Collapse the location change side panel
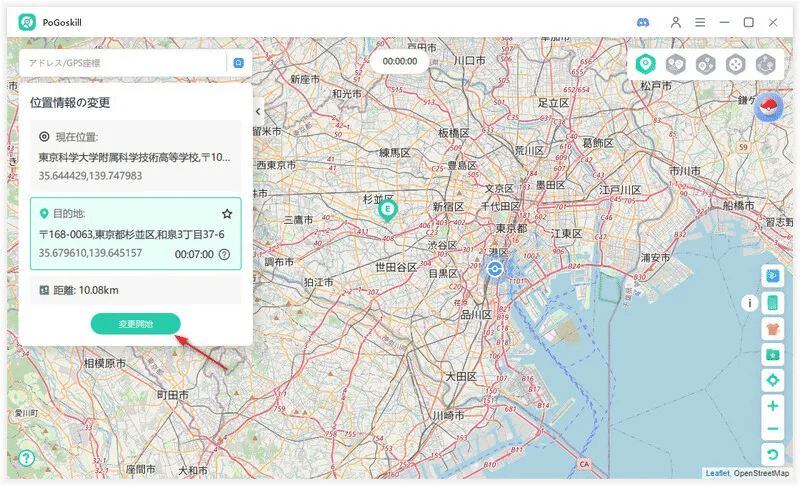 [x=258, y=111]
